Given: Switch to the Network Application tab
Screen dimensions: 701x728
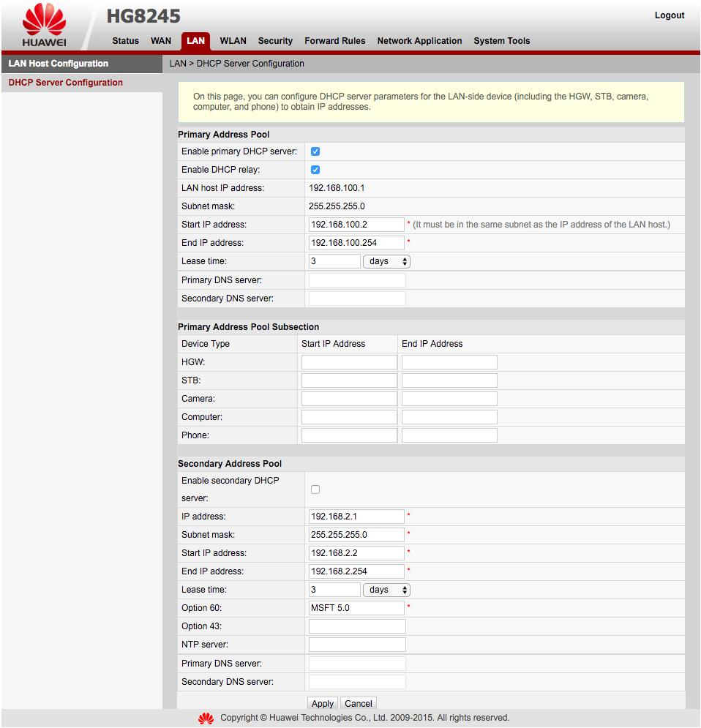Looking at the screenshot, I should coord(419,41).
